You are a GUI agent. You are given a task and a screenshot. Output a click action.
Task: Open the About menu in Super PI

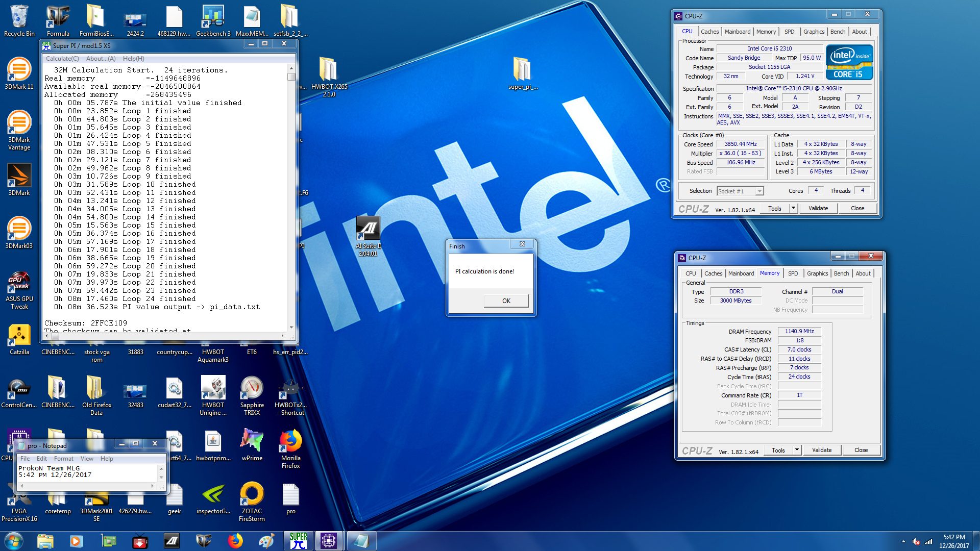[x=101, y=59]
